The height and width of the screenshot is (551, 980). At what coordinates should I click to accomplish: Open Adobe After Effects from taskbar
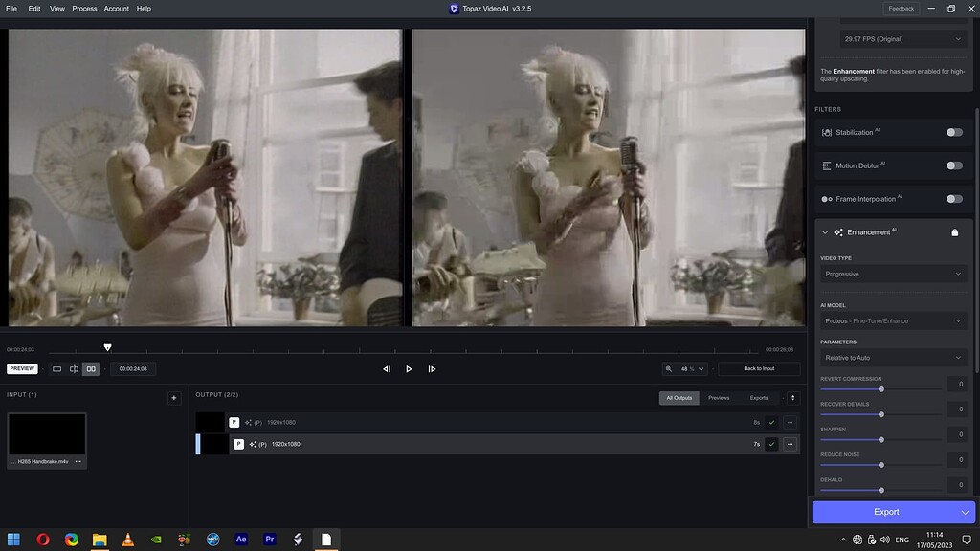241,540
